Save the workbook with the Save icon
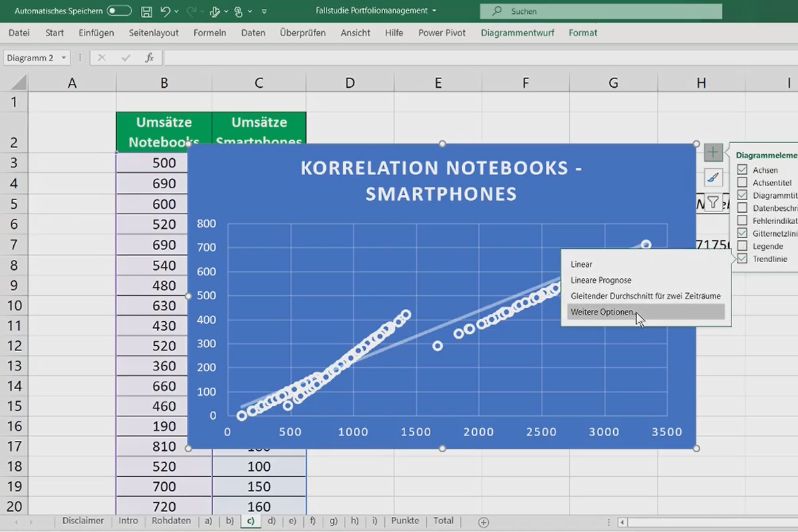This screenshot has width=798, height=532. (x=146, y=11)
